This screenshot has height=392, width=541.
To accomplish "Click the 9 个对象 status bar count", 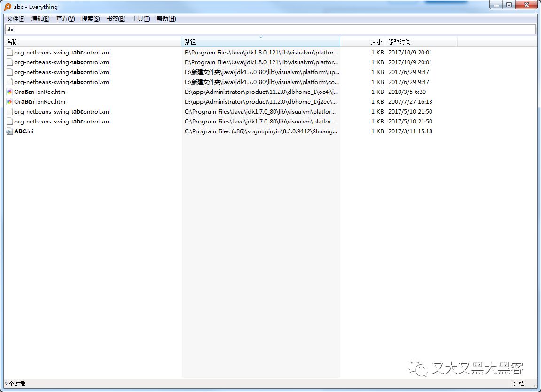I will (x=15, y=384).
